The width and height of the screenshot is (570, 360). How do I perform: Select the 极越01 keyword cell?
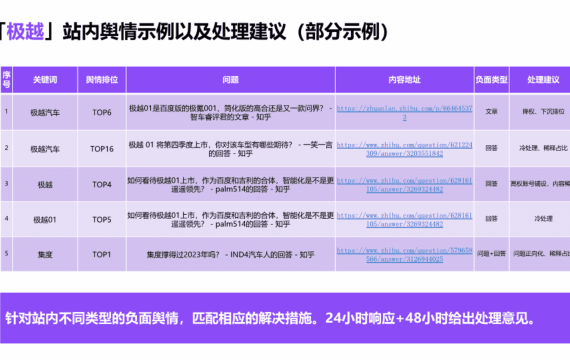[x=45, y=220]
